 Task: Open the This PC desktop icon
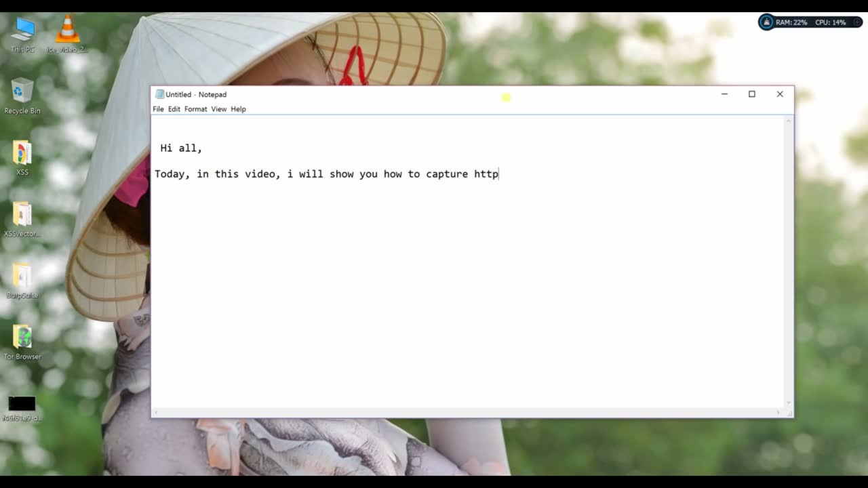point(22,34)
